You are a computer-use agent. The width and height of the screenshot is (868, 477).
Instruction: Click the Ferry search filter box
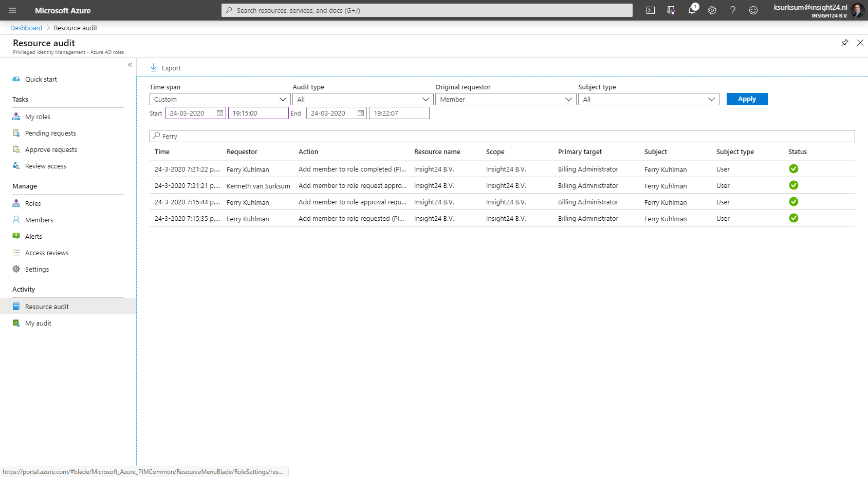pos(360,136)
